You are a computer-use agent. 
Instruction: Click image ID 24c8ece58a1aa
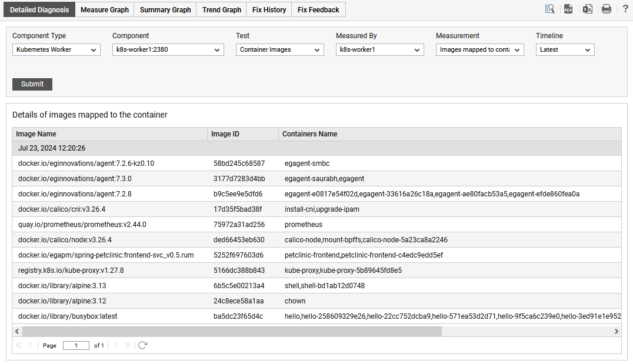point(238,302)
